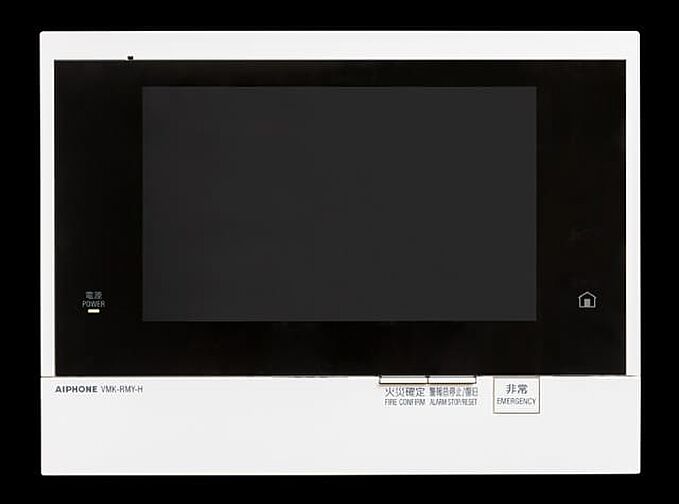The image size is (679, 504).
Task: Tap the center of the dark LCD screen
Action: 339,203
